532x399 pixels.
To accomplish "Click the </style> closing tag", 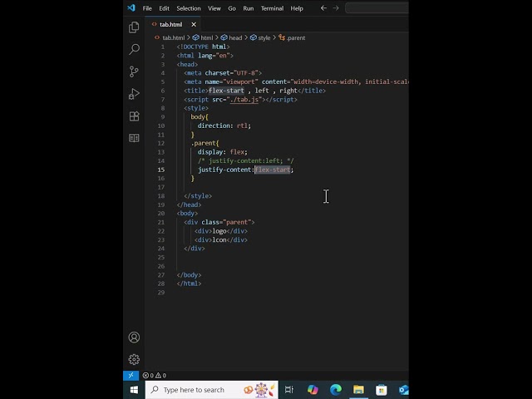I will 198,196.
